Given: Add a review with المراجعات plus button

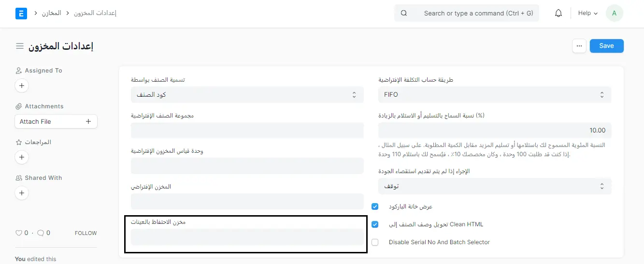Looking at the screenshot, I should pyautogui.click(x=21, y=157).
